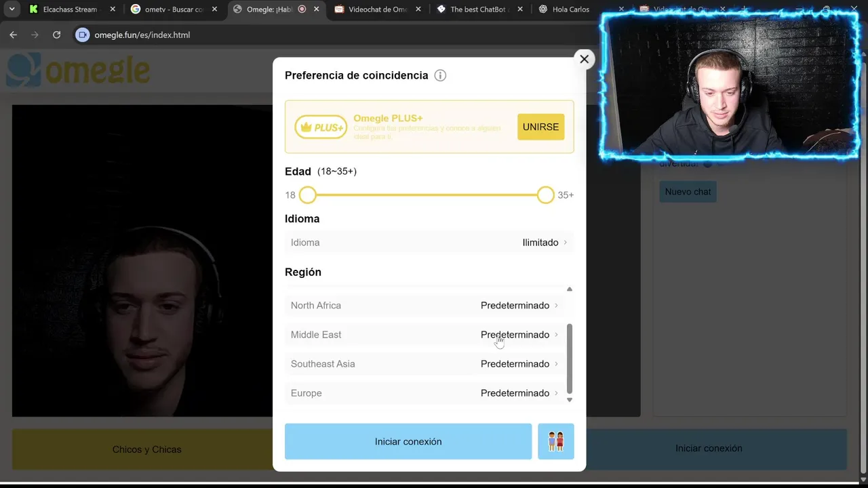Viewport: 868px width, 488px height.
Task: Click the camera site-info icon in the address bar
Action: tap(82, 35)
